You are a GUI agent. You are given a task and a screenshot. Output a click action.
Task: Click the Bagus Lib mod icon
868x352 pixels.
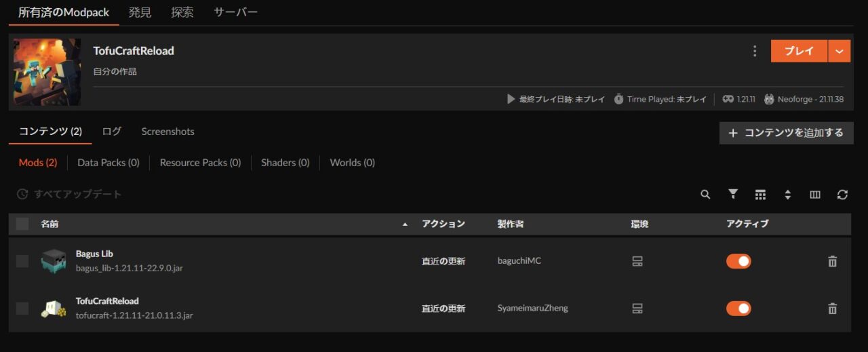[x=54, y=261]
